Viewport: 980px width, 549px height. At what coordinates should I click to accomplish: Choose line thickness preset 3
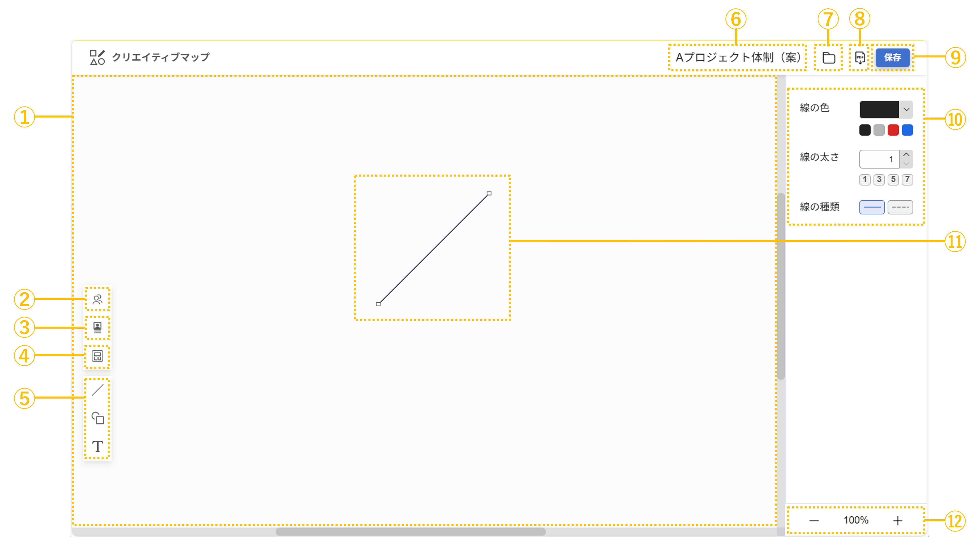click(x=879, y=179)
